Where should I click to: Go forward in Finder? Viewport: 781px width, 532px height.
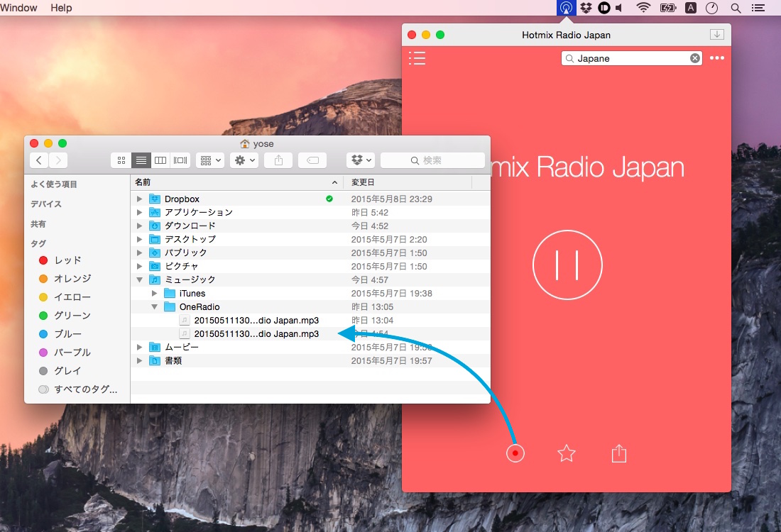58,160
